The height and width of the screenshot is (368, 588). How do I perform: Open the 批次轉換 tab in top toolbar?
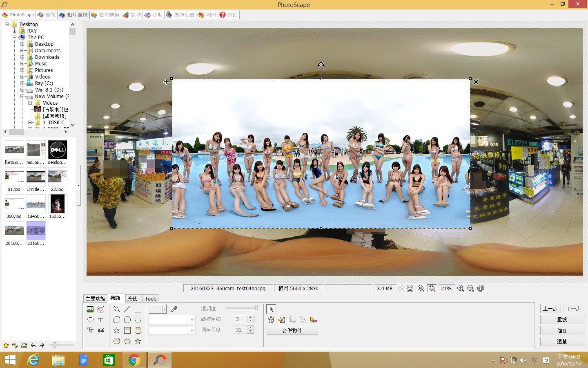point(105,15)
